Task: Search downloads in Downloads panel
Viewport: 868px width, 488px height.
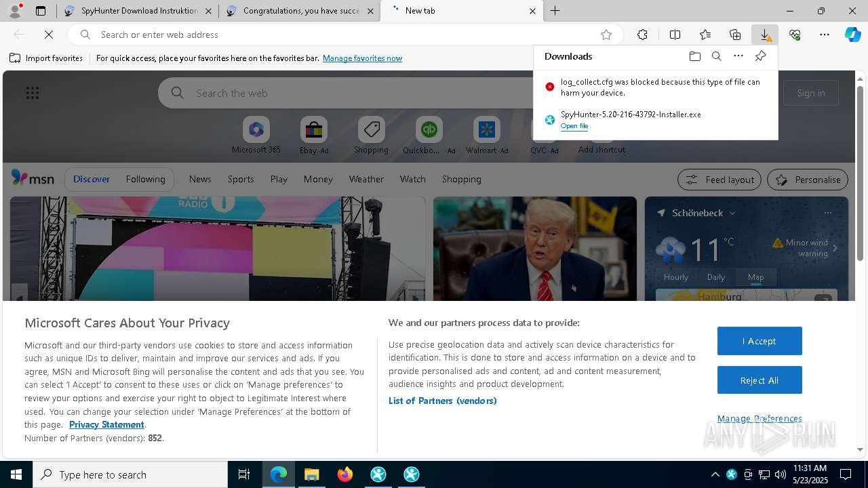Action: pyautogui.click(x=716, y=56)
